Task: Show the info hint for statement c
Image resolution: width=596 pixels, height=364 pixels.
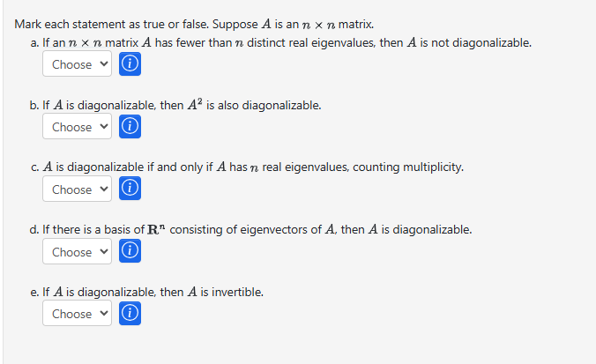Action: 130,189
